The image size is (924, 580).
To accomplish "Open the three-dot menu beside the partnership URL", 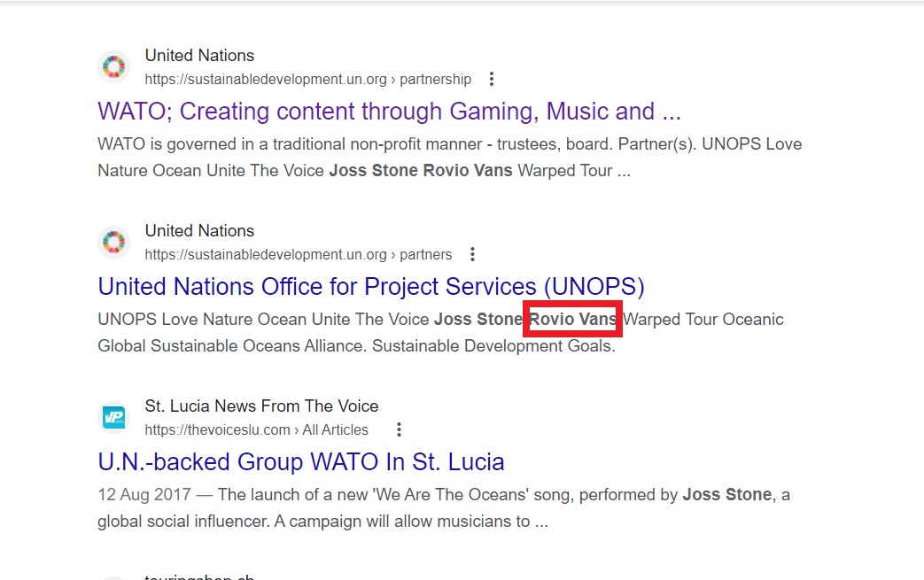I will coord(492,79).
